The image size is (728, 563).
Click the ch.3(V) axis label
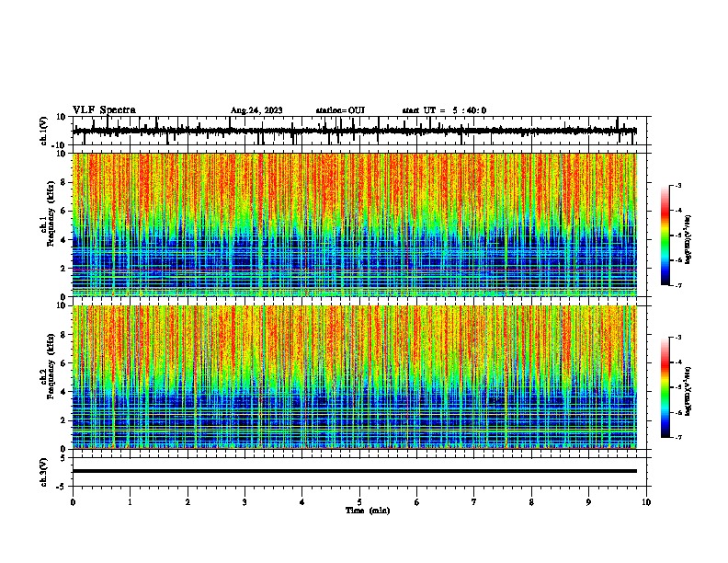(44, 472)
